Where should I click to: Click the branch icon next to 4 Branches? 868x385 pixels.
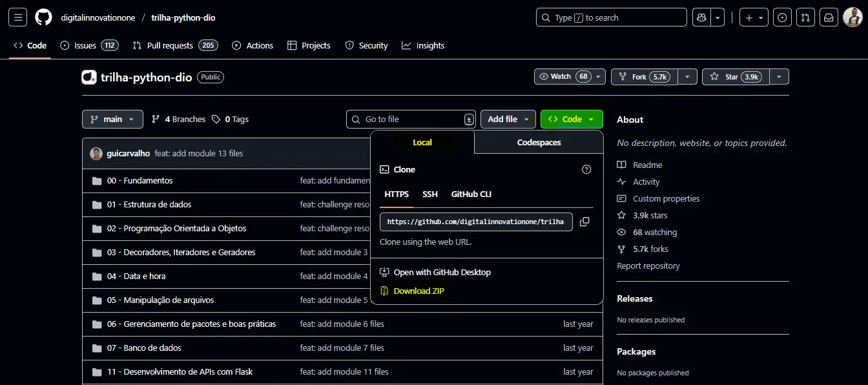point(156,120)
